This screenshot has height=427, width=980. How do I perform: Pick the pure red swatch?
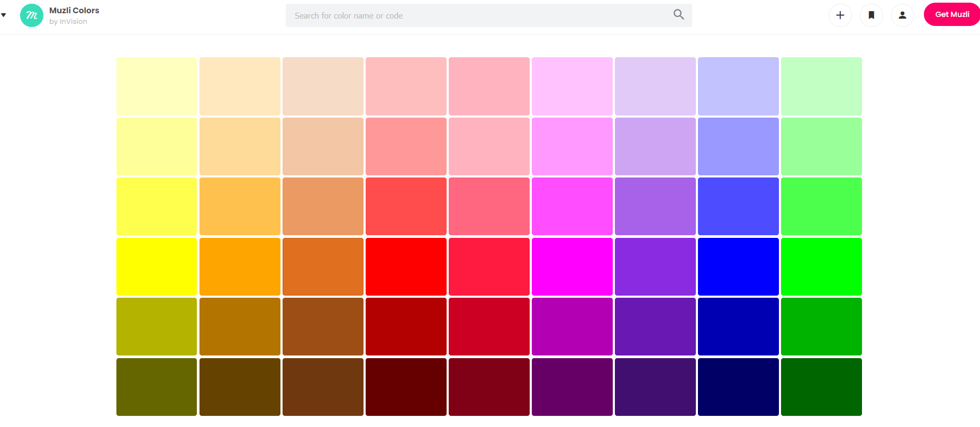[x=406, y=266]
